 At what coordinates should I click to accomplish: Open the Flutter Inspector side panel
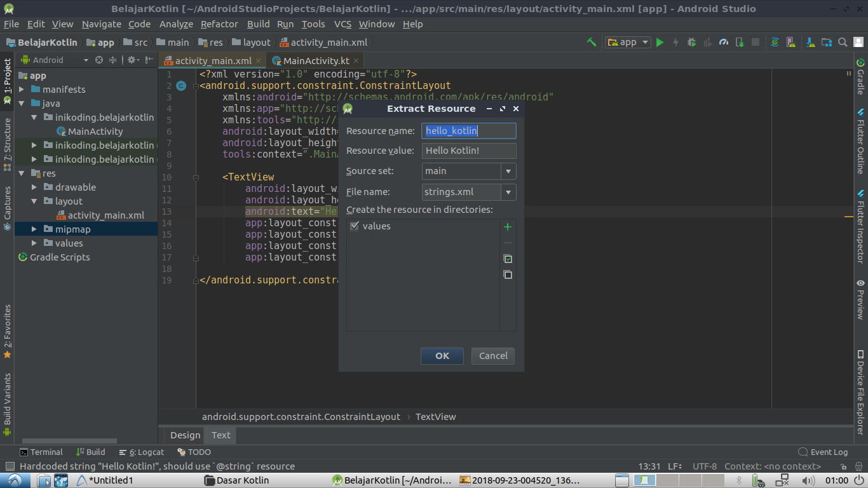(860, 226)
